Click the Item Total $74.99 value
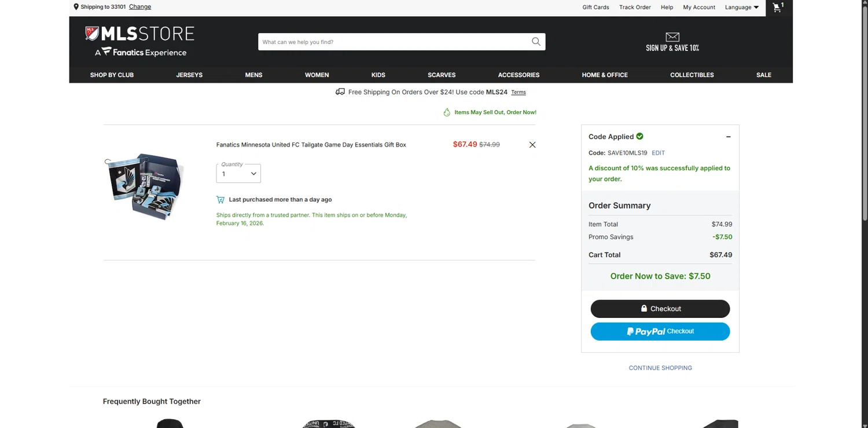 pos(722,224)
